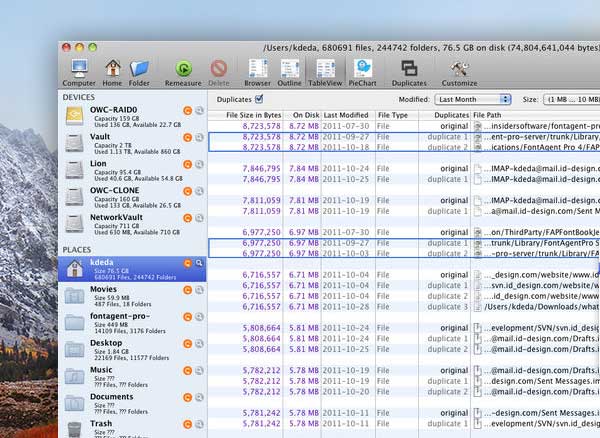The width and height of the screenshot is (600, 438).
Task: Switch to Browser view
Action: coord(258,73)
